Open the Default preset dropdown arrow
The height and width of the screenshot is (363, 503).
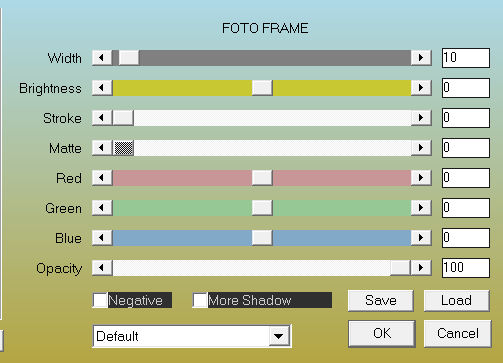[x=279, y=336]
